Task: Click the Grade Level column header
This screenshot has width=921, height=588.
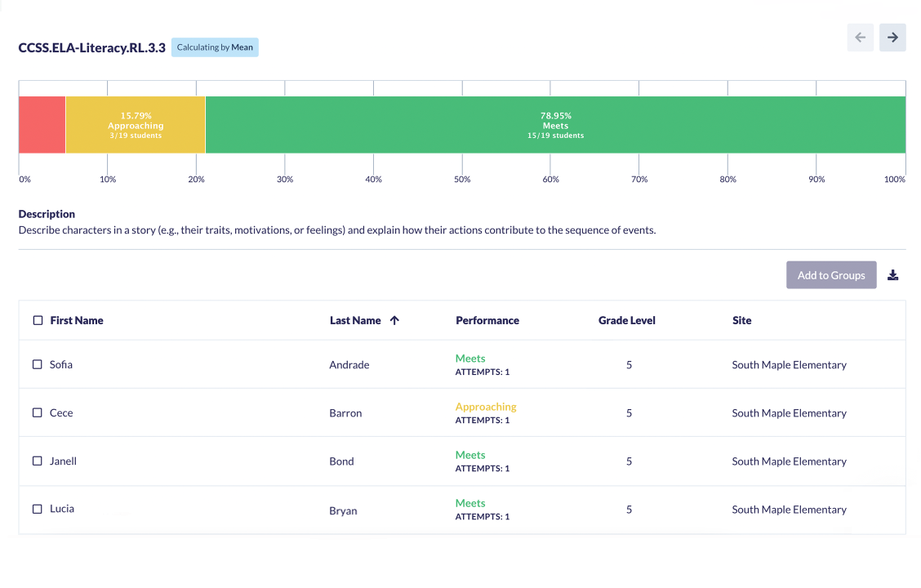Action: (627, 320)
